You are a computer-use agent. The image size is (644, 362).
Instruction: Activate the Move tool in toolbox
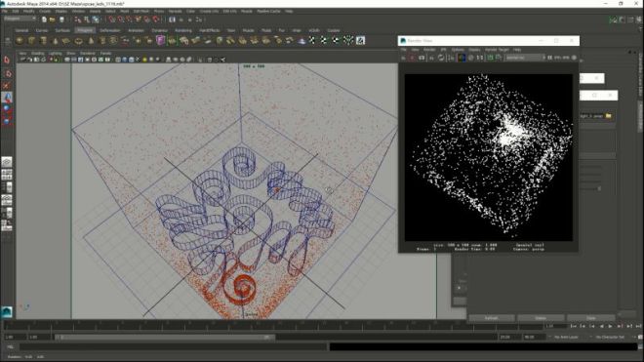(7, 98)
